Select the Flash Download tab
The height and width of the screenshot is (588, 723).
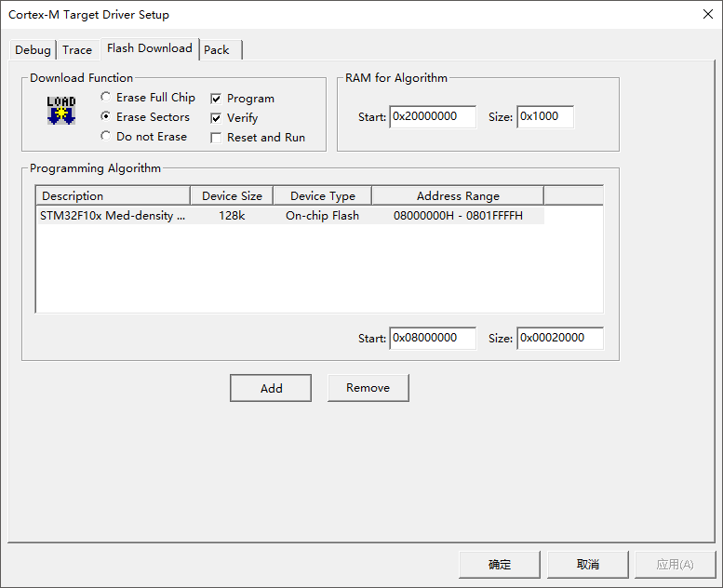(x=149, y=48)
